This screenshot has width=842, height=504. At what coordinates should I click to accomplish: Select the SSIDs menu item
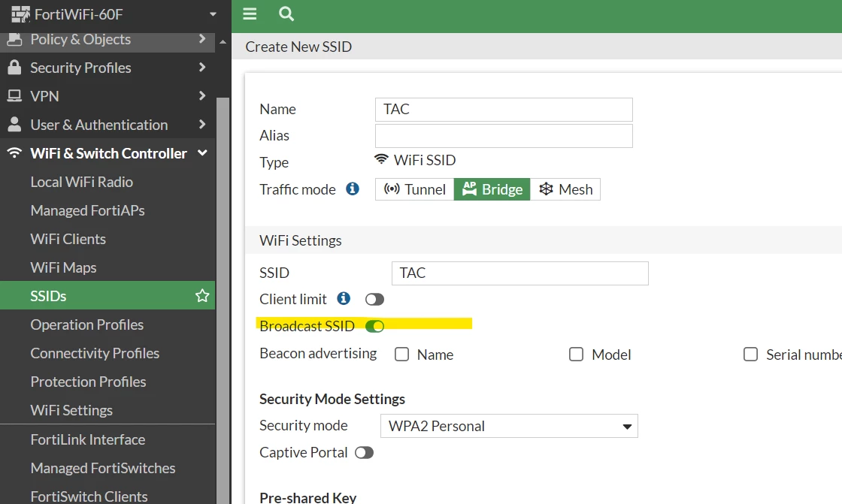tap(108, 295)
